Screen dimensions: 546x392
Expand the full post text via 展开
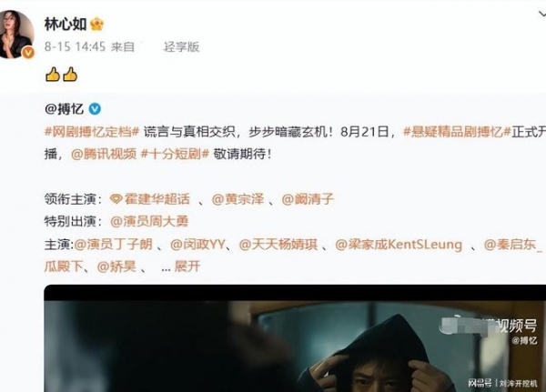coord(187,266)
